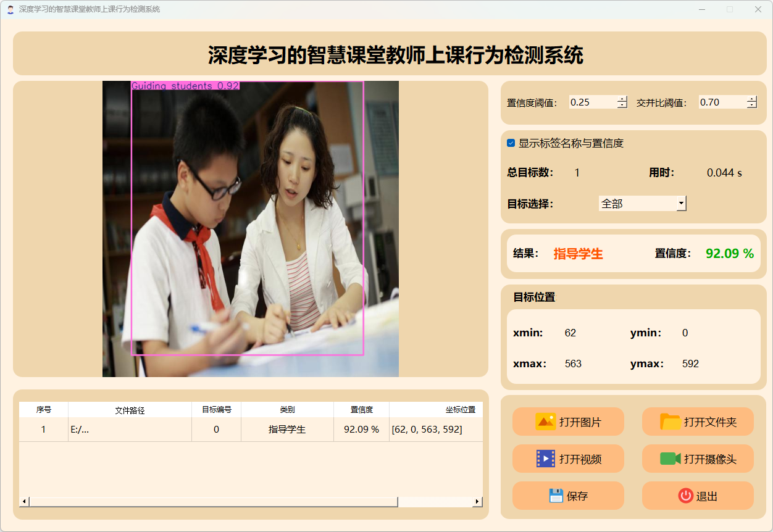
Task: Click the 置信度阈值 input field showing 0.25
Action: [x=593, y=102]
